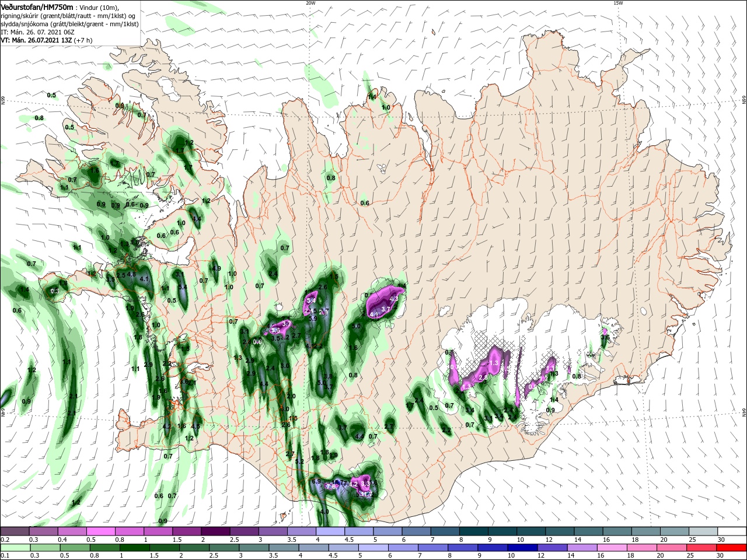The height and width of the screenshot is (560, 747).
Task: Click the 20W longitude label
Action: click(x=310, y=3)
